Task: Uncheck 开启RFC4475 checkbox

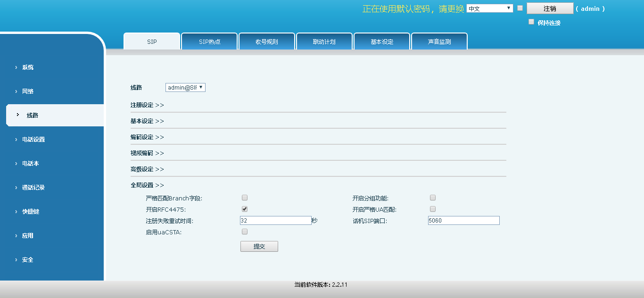Action: point(245,209)
